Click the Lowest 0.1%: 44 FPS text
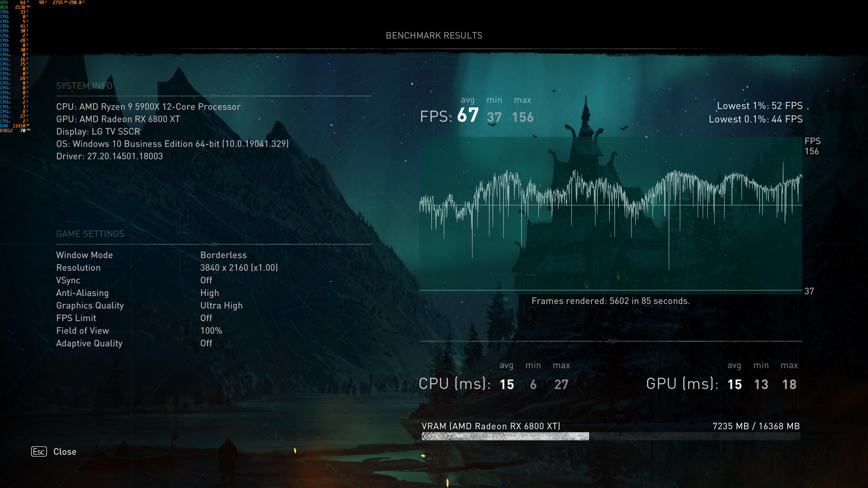The width and height of the screenshot is (868, 488). 756,119
